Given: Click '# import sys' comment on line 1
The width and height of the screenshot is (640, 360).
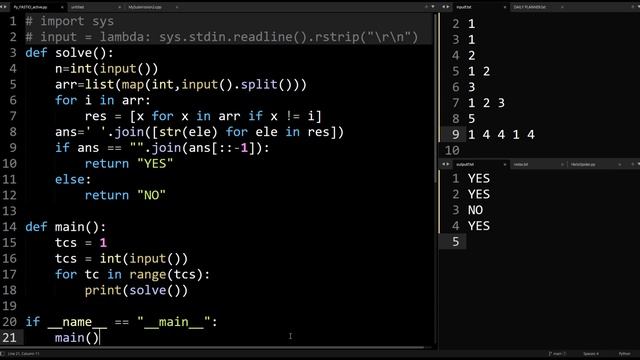Looking at the screenshot, I should [70, 21].
